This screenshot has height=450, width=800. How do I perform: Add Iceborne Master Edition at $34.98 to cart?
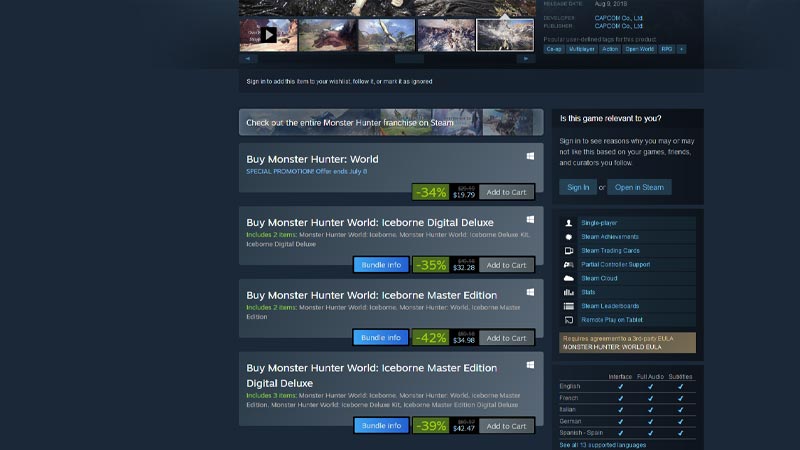pos(506,338)
